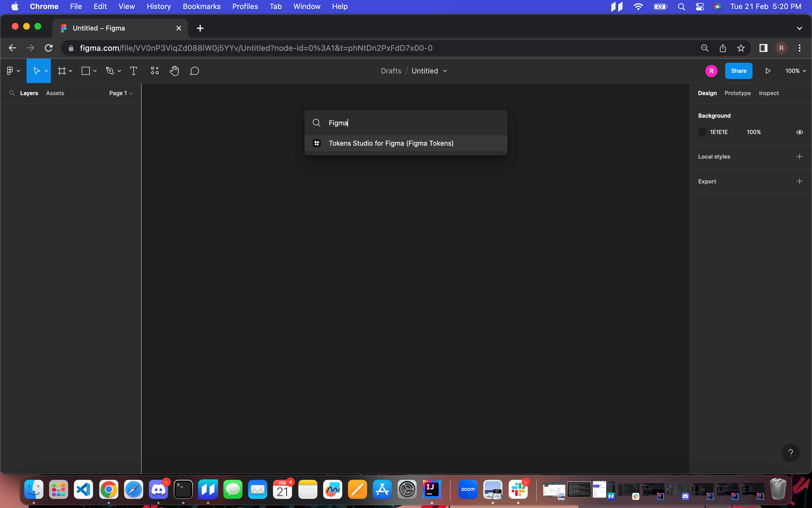Click the blue Share button
The width and height of the screenshot is (812, 508).
pyautogui.click(x=738, y=71)
